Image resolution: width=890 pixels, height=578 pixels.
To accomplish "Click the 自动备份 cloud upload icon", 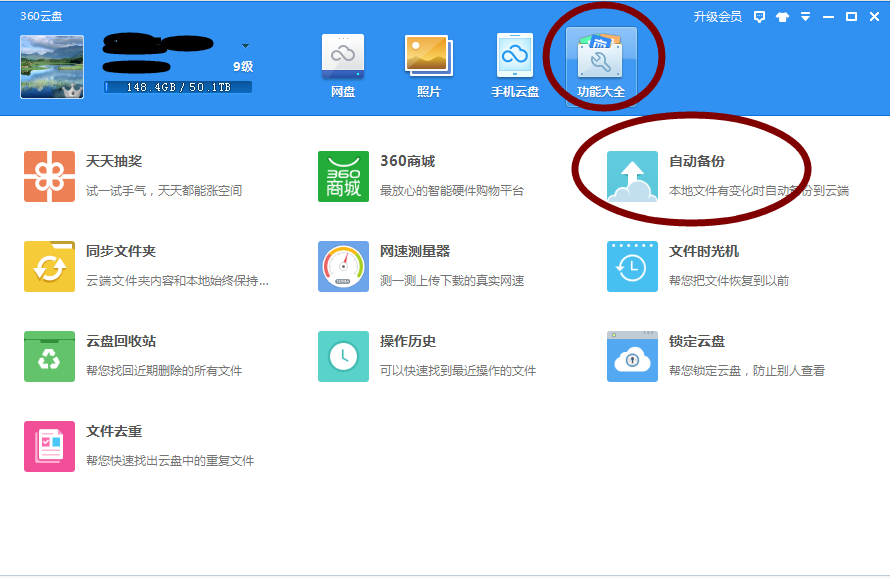I will (x=632, y=177).
